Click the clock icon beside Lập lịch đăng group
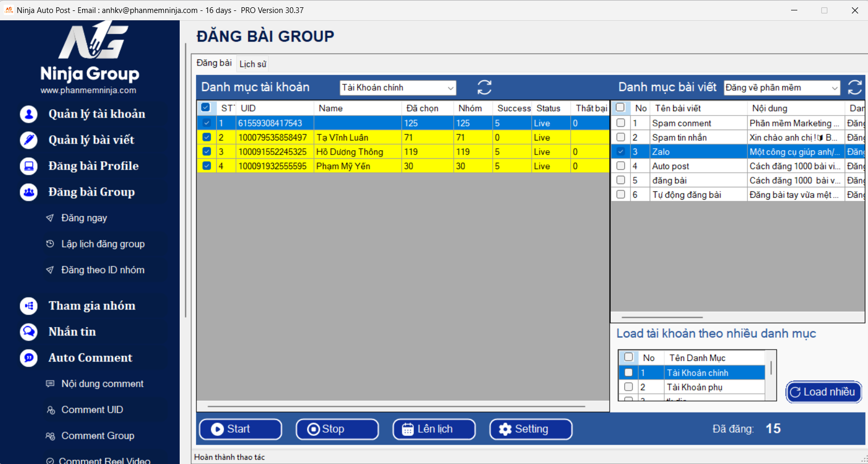Screen dimensions: 868x464 50,244
